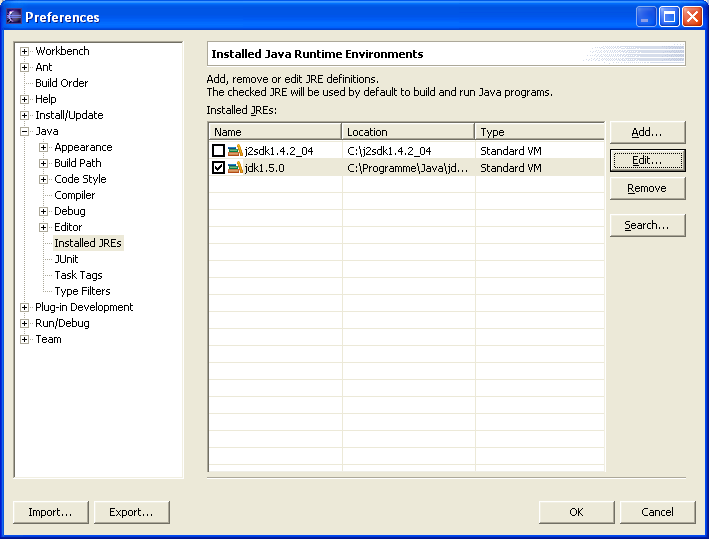Select the JUnit preferences page

[66, 259]
